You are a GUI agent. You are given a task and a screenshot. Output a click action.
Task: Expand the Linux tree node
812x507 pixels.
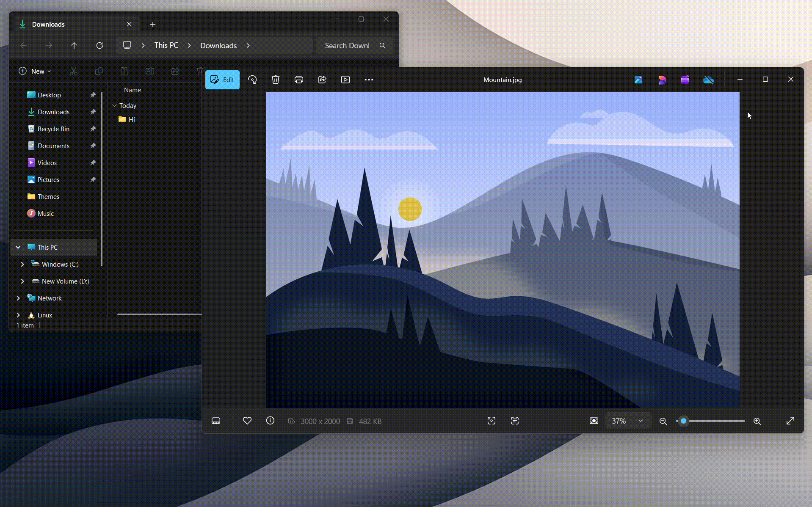[x=18, y=315]
